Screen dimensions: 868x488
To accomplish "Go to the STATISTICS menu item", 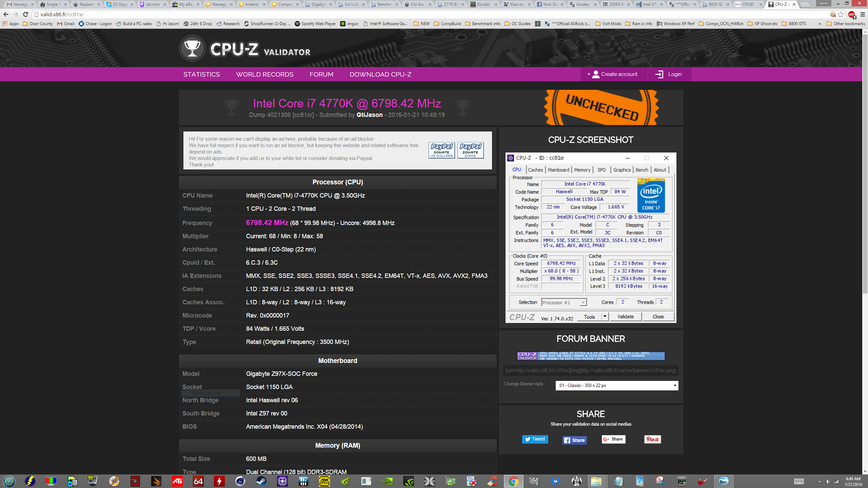I will coord(201,74).
